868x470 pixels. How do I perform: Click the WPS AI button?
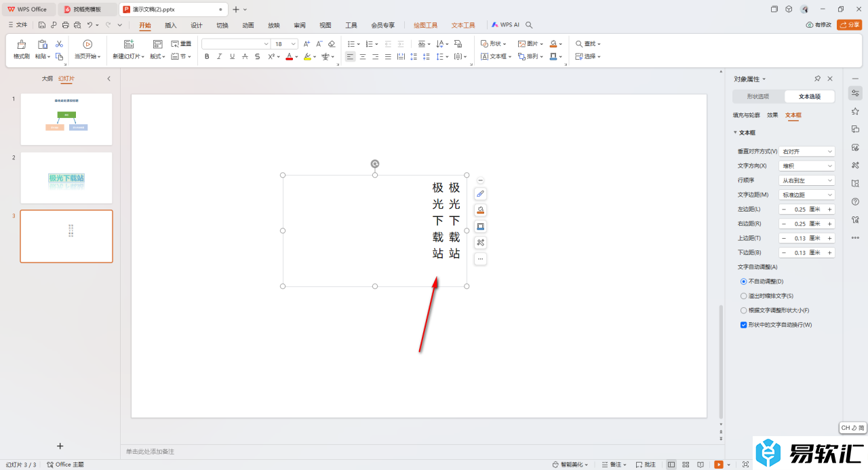point(506,24)
